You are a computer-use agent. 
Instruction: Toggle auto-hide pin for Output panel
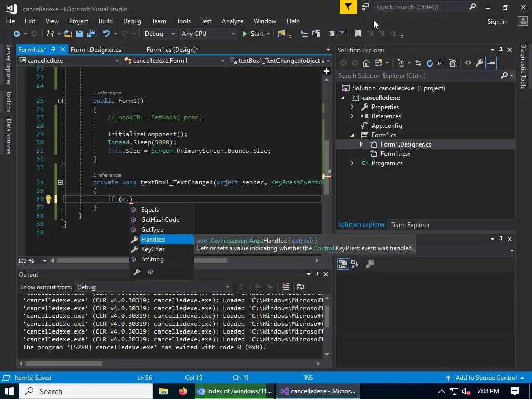[x=317, y=274]
